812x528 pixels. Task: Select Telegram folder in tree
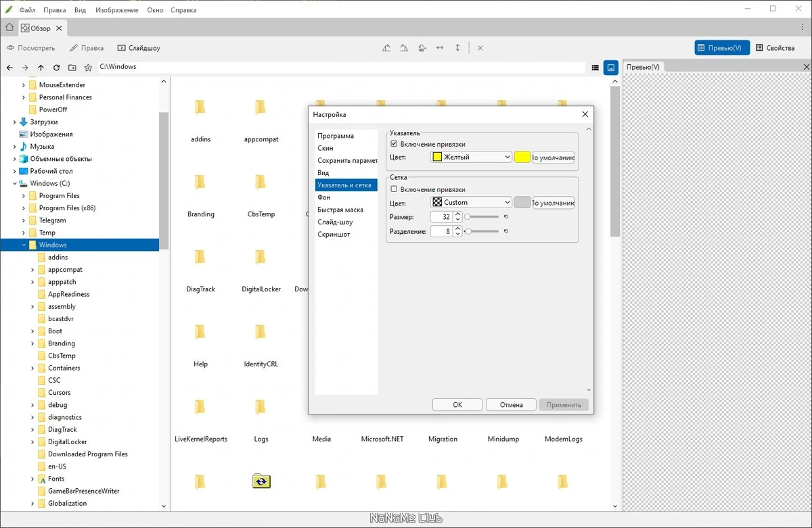point(52,220)
